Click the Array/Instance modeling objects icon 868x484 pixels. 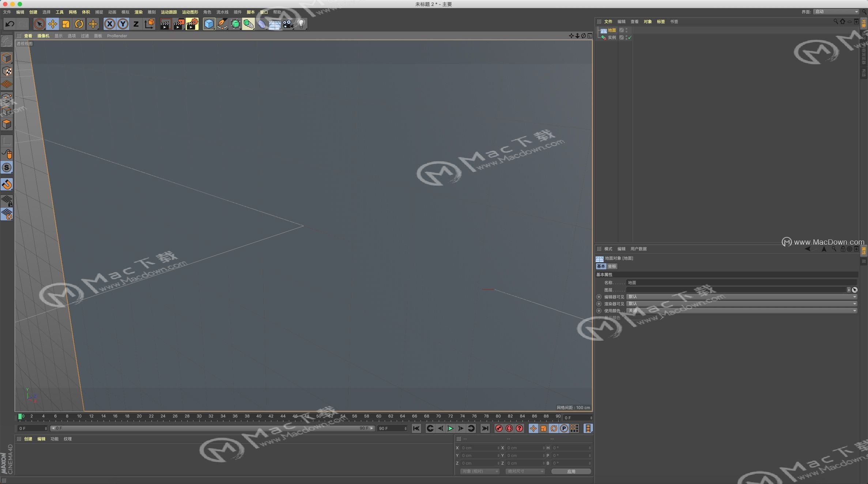pyautogui.click(x=249, y=24)
